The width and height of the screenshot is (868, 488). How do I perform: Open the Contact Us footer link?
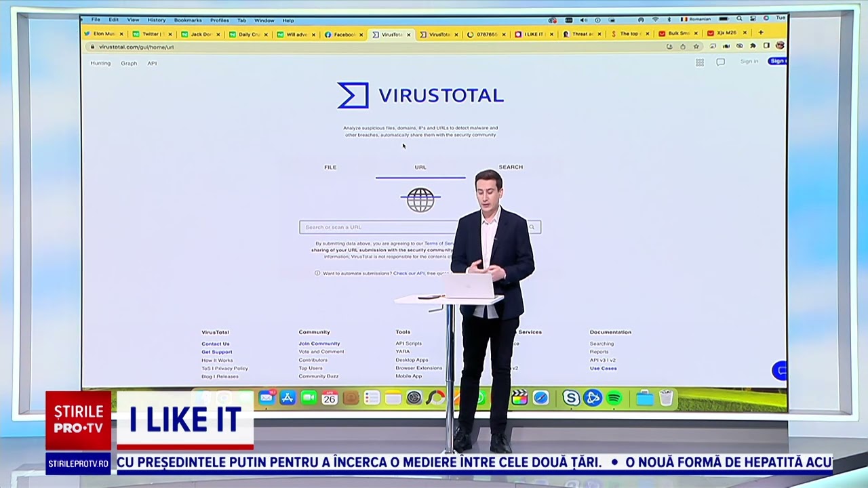(x=216, y=344)
